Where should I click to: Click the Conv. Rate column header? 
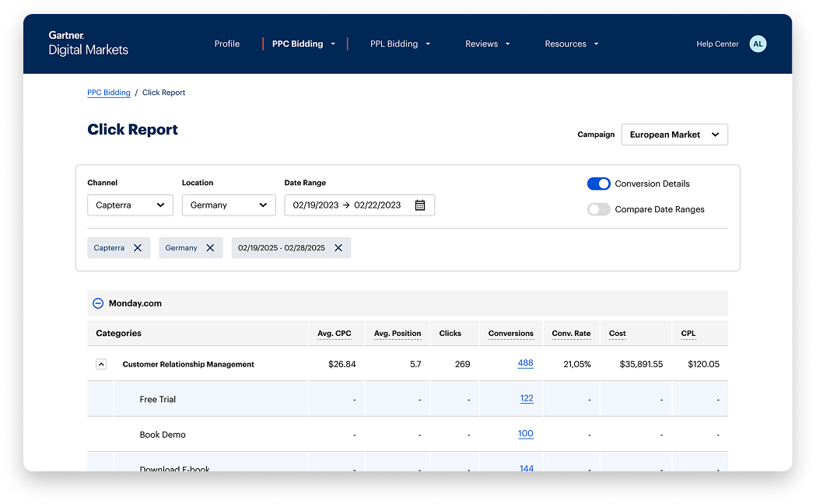click(571, 334)
